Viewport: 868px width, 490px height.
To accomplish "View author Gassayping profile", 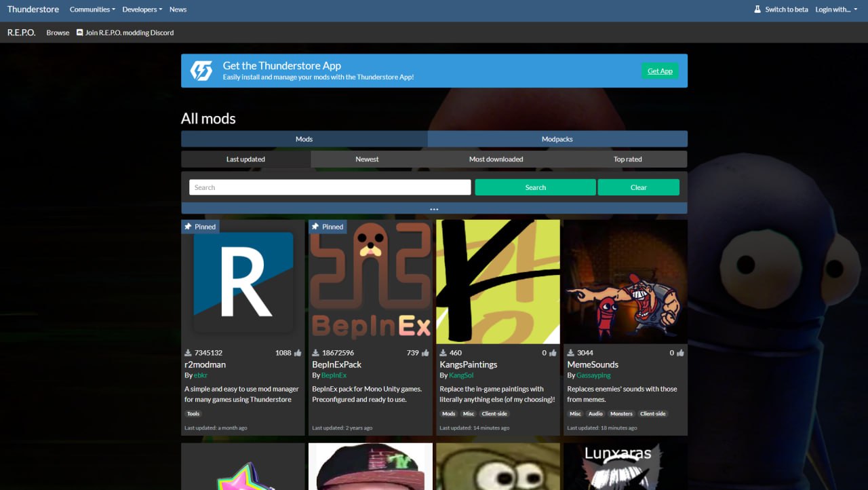I will [x=593, y=375].
